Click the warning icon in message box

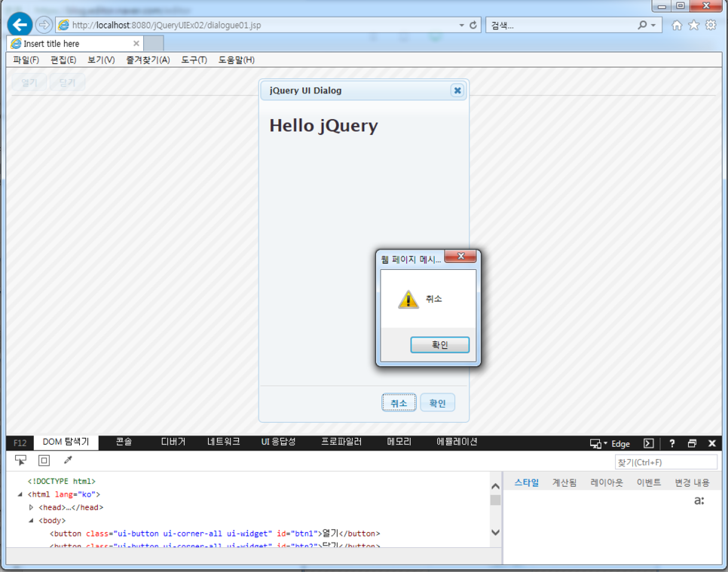tap(408, 299)
